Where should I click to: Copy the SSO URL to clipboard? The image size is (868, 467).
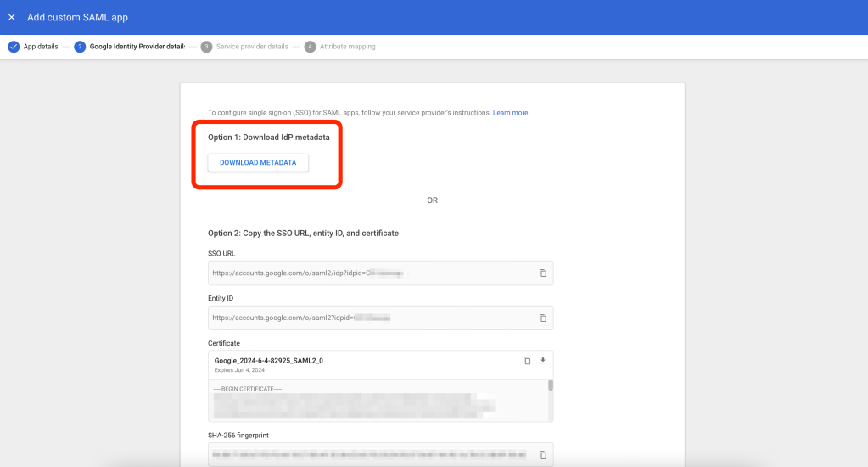tap(542, 273)
